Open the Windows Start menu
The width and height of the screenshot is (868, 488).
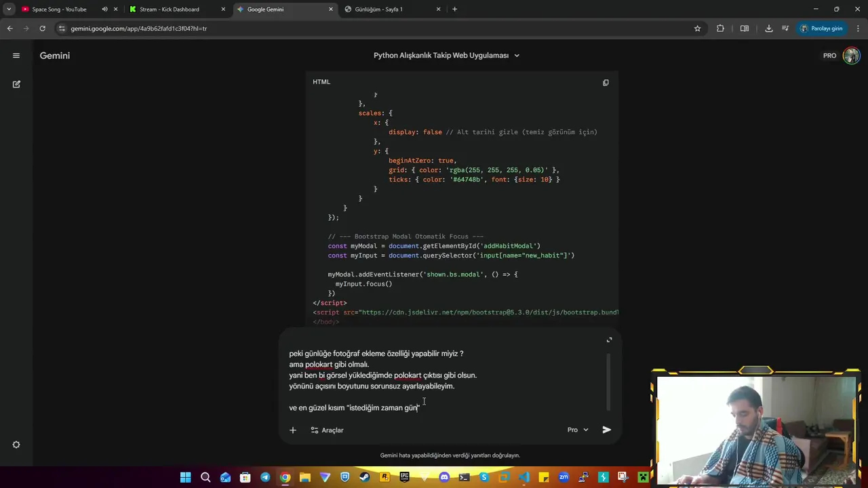point(185,478)
